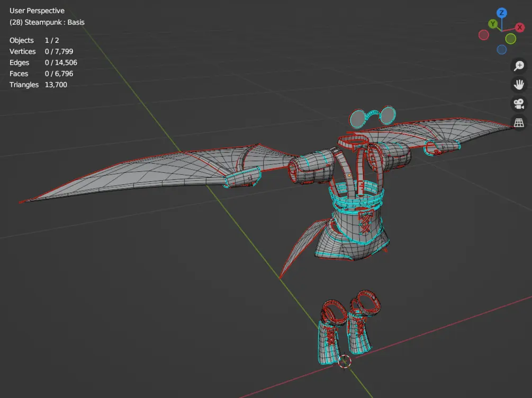Click the "User Perspective" view label

37,11
